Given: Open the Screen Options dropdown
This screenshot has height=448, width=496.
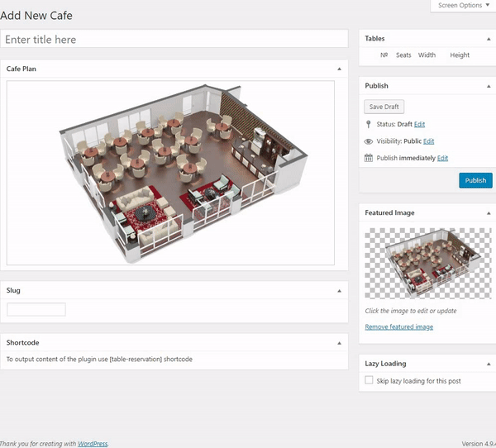Looking at the screenshot, I should (463, 6).
